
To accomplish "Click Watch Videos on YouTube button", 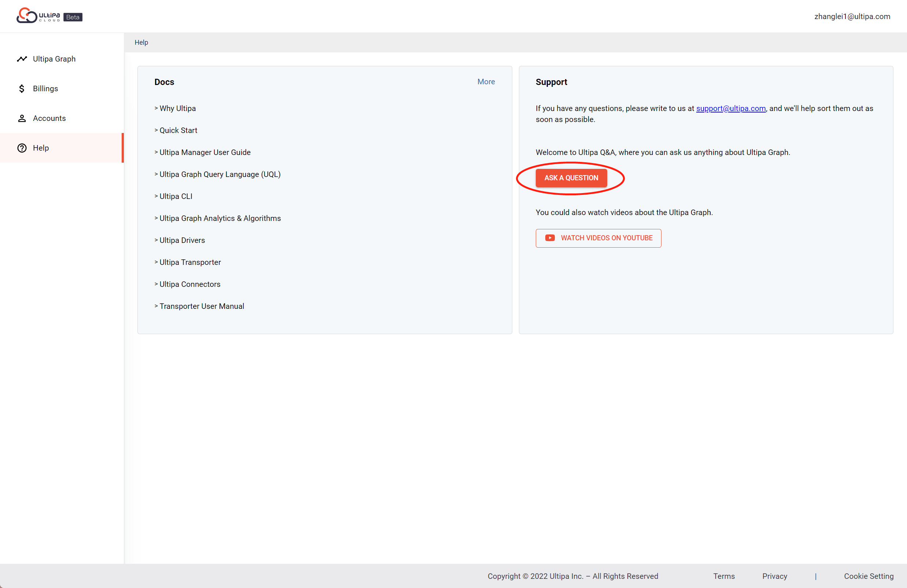I will coord(598,238).
